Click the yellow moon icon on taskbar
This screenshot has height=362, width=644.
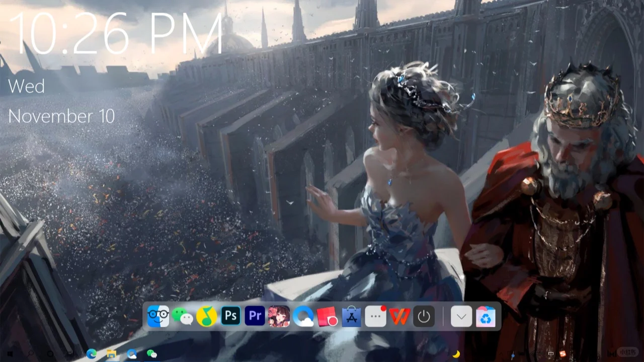(456, 354)
